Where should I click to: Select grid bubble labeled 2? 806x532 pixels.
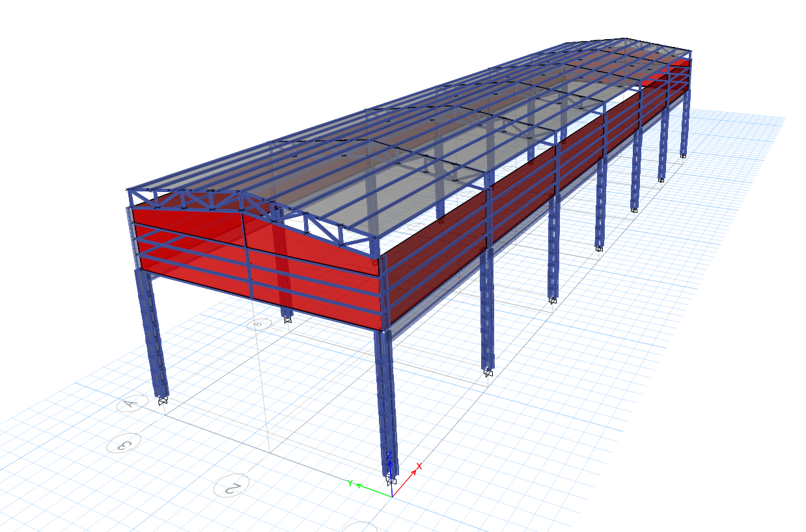pyautogui.click(x=232, y=486)
